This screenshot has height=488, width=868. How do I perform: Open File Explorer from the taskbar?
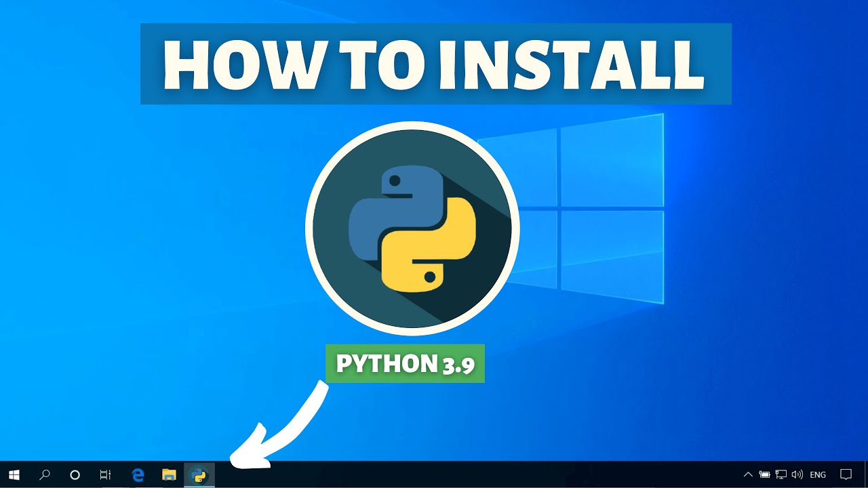169,475
